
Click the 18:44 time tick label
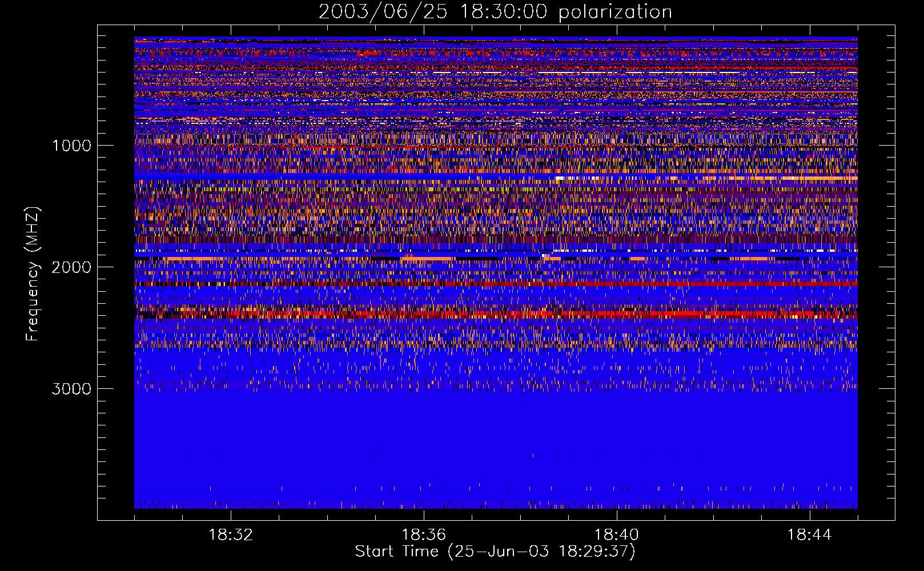tap(810, 535)
